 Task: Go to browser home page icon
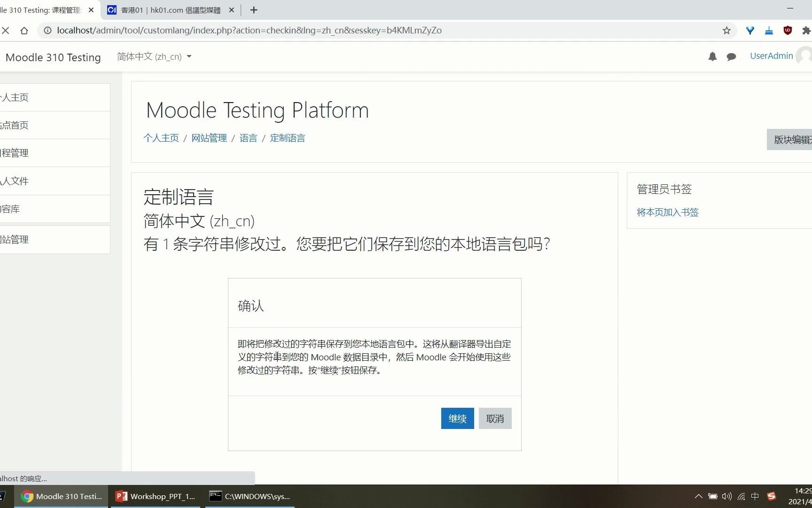click(x=24, y=31)
